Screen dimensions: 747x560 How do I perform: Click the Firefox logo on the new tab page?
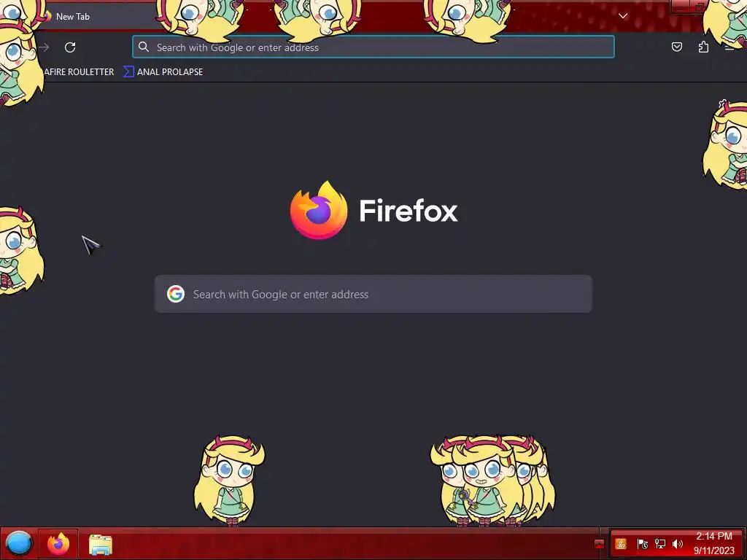[x=319, y=210]
